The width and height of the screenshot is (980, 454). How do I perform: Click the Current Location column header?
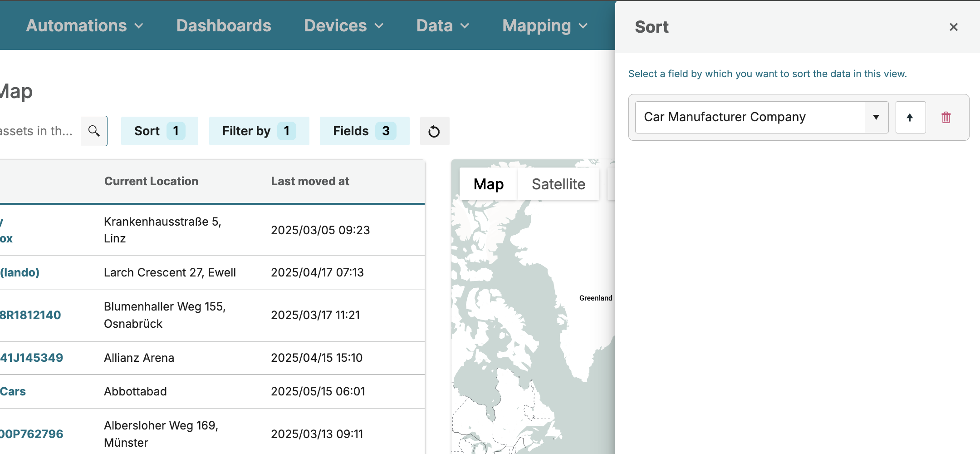[x=151, y=181]
